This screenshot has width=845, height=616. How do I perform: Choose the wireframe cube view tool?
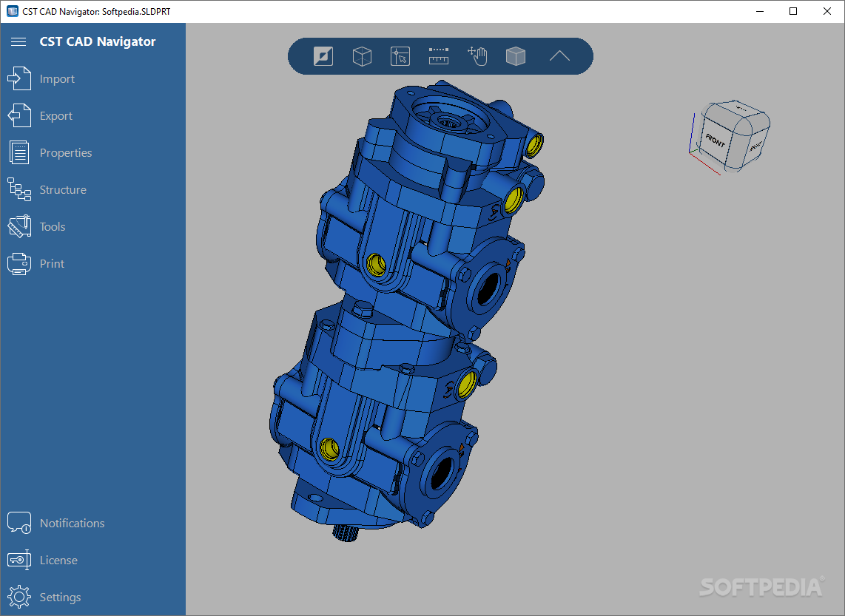pos(362,56)
